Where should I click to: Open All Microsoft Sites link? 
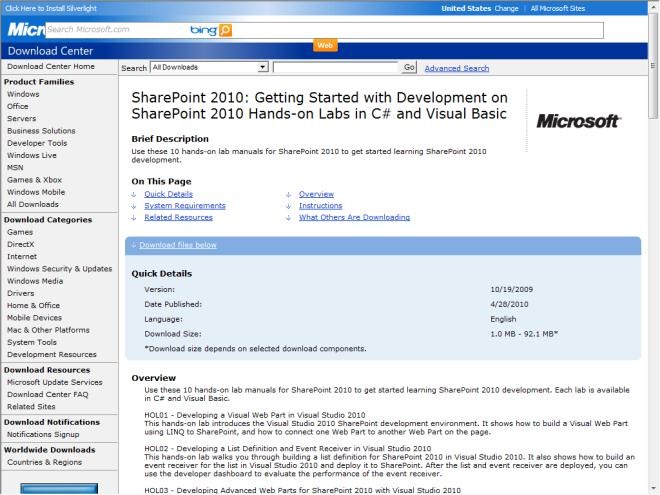[558, 8]
